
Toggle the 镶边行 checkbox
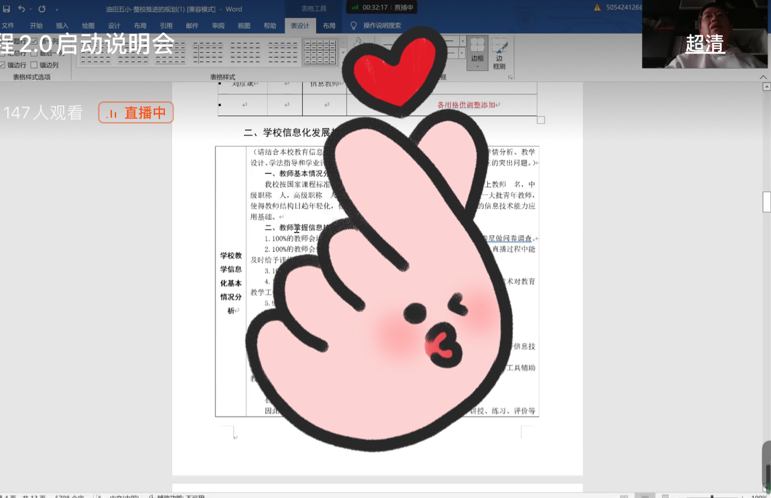[x=3, y=65]
